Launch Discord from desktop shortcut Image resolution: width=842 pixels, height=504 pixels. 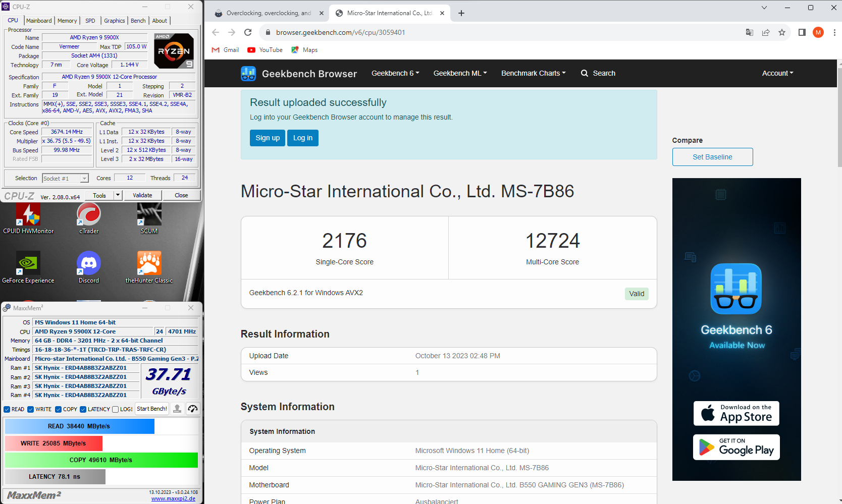[89, 267]
